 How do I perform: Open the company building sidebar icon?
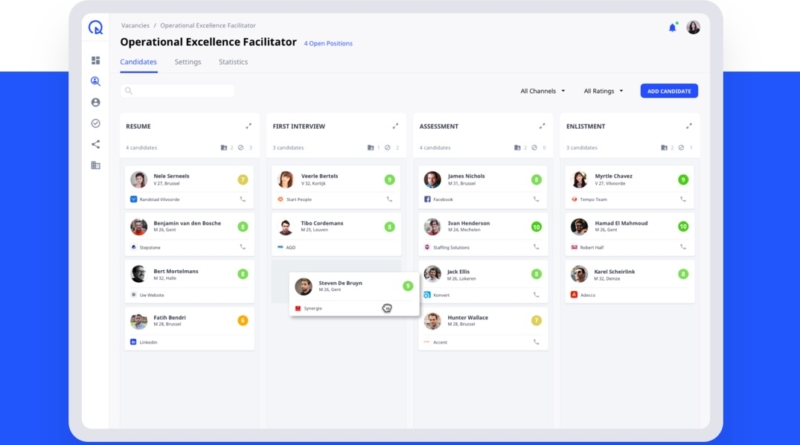[x=95, y=165]
